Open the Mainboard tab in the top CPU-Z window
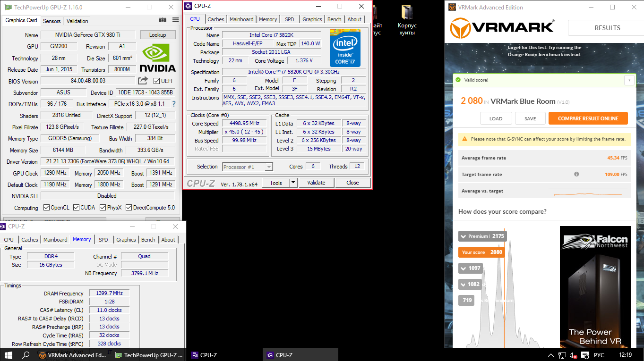The height and width of the screenshot is (361, 644). click(241, 19)
